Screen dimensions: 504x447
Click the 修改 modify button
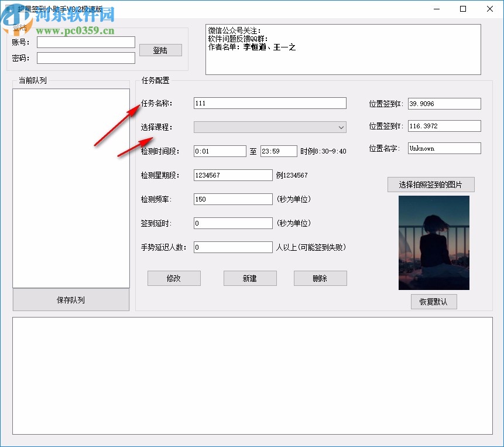click(x=174, y=278)
